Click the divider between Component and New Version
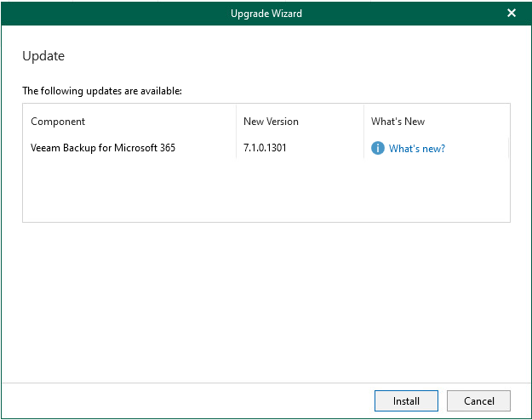Viewport: 532px width, 420px height. point(236,132)
